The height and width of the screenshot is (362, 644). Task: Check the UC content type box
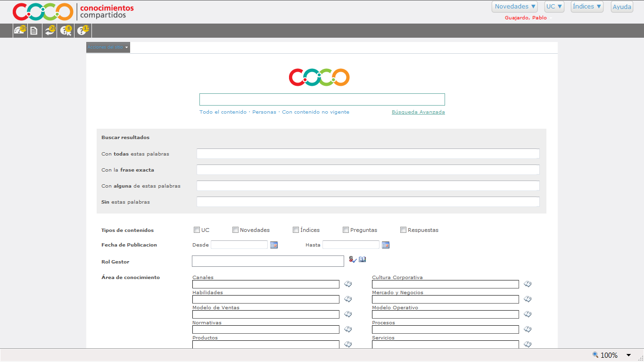coord(197,230)
